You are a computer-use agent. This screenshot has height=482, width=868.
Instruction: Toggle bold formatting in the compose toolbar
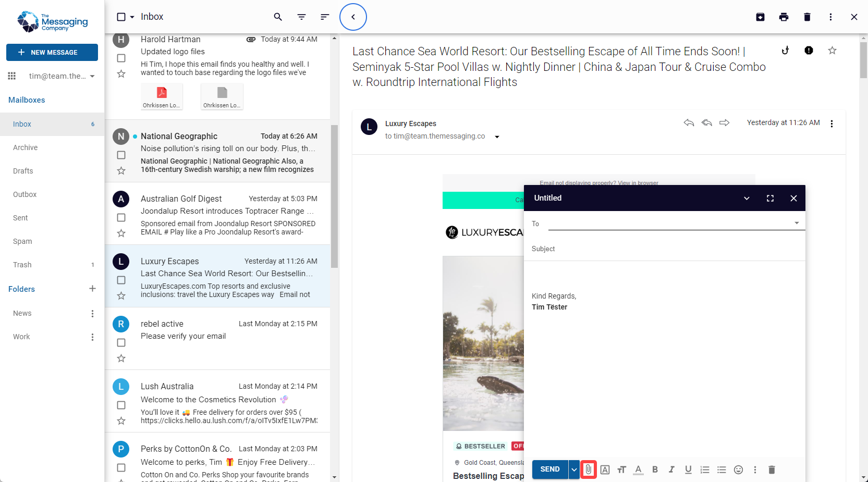click(x=655, y=469)
